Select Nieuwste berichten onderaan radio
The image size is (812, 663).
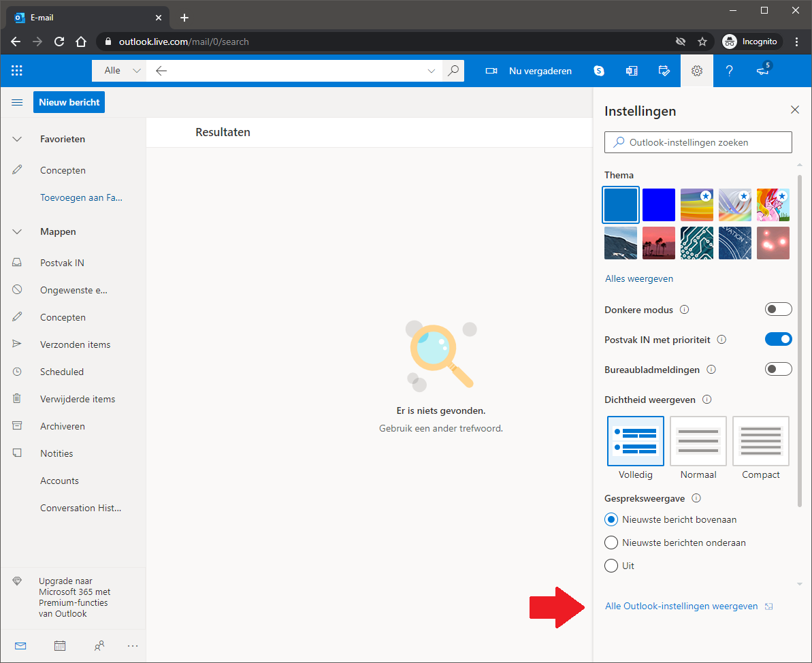pyautogui.click(x=611, y=543)
